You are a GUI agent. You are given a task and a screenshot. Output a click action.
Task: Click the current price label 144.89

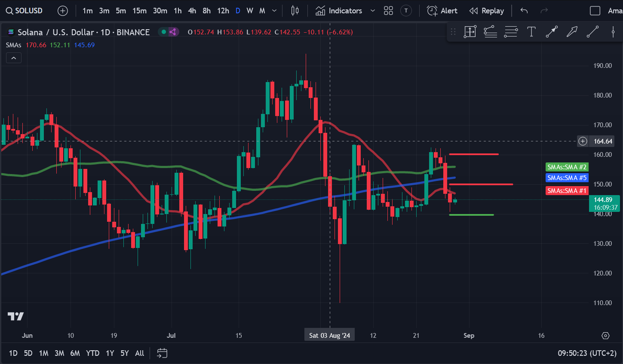tap(604, 203)
